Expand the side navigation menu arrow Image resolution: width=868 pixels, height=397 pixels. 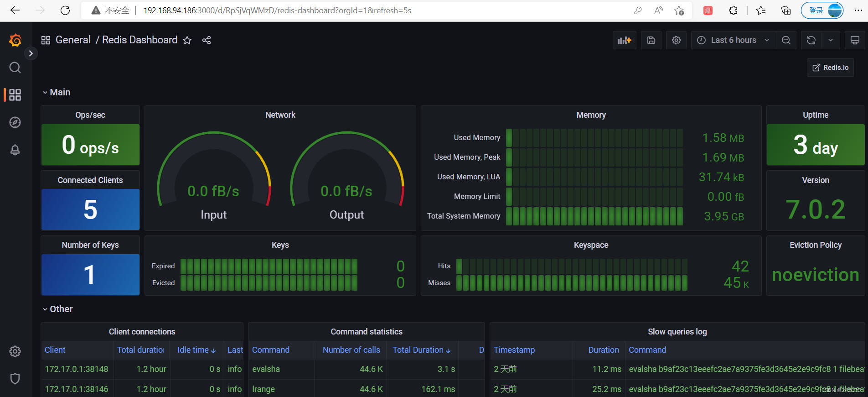click(31, 53)
